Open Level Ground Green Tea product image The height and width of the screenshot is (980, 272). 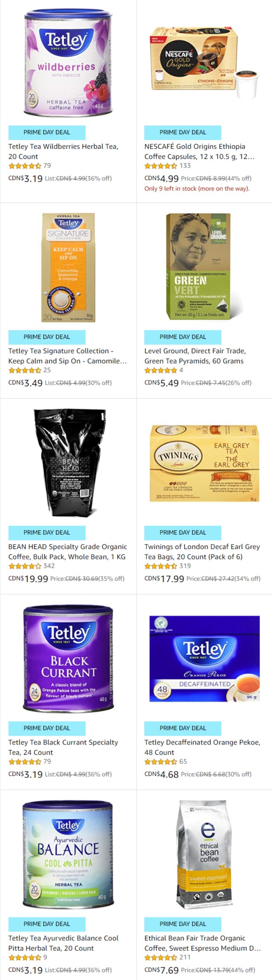(204, 267)
